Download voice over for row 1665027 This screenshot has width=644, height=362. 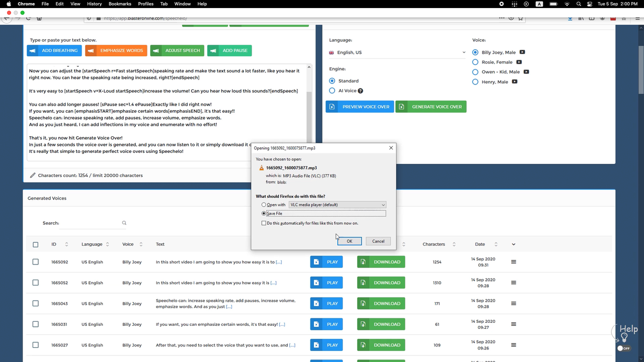(381, 345)
